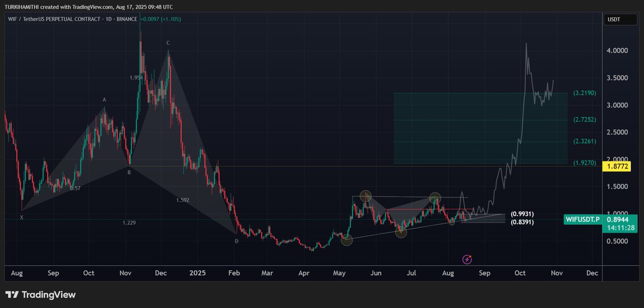The height and width of the screenshot is (308, 644).
Task: Click the TURKIHAMITHI created with TradingView.com header
Action: (x=89, y=6)
